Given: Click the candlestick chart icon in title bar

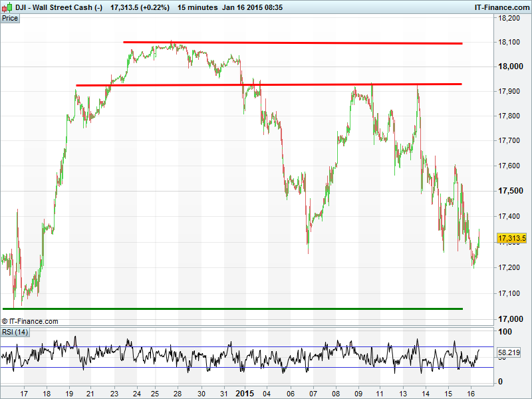Looking at the screenshot, I should (7, 7).
